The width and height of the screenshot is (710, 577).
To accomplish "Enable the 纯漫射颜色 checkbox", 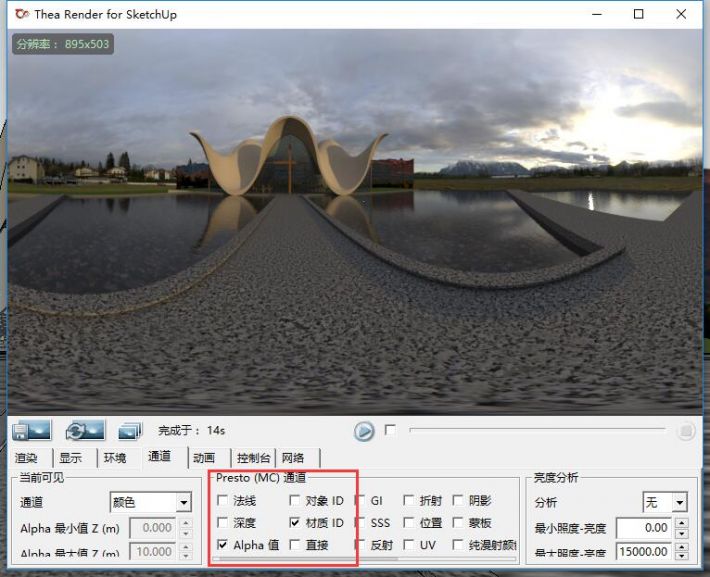I will (458, 544).
